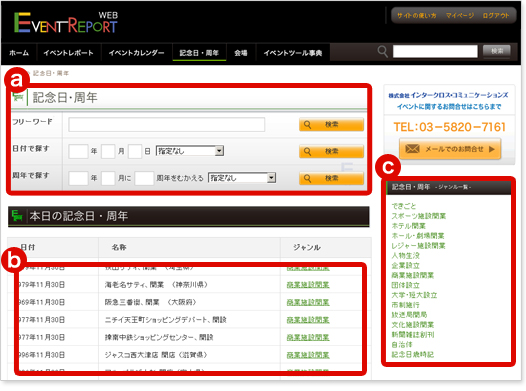Open できごと genre link
Viewport: 526px width, 391px height.
click(404, 206)
